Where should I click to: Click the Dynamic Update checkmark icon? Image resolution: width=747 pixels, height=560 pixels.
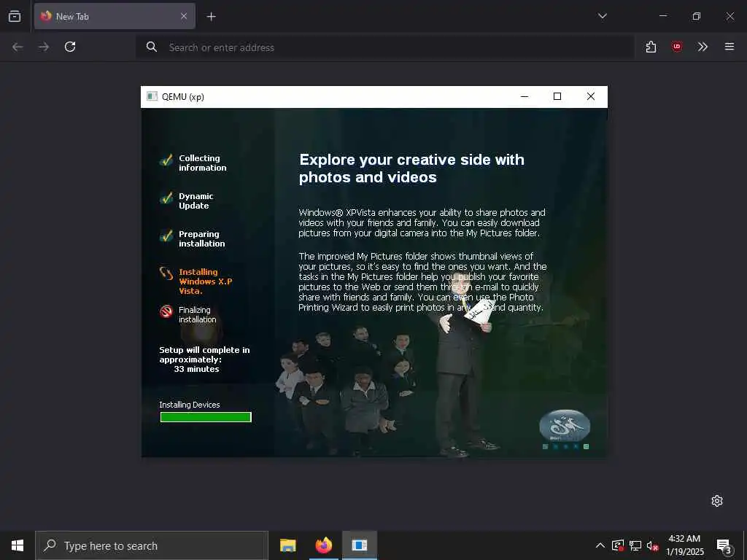click(166, 198)
